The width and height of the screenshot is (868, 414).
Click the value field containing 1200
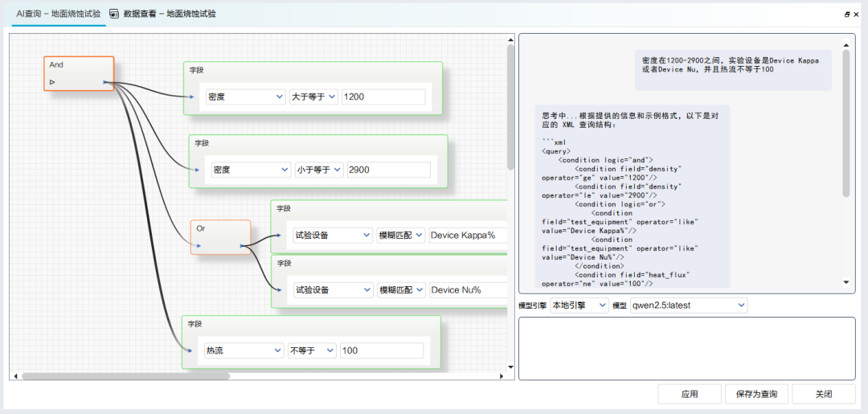pos(383,96)
